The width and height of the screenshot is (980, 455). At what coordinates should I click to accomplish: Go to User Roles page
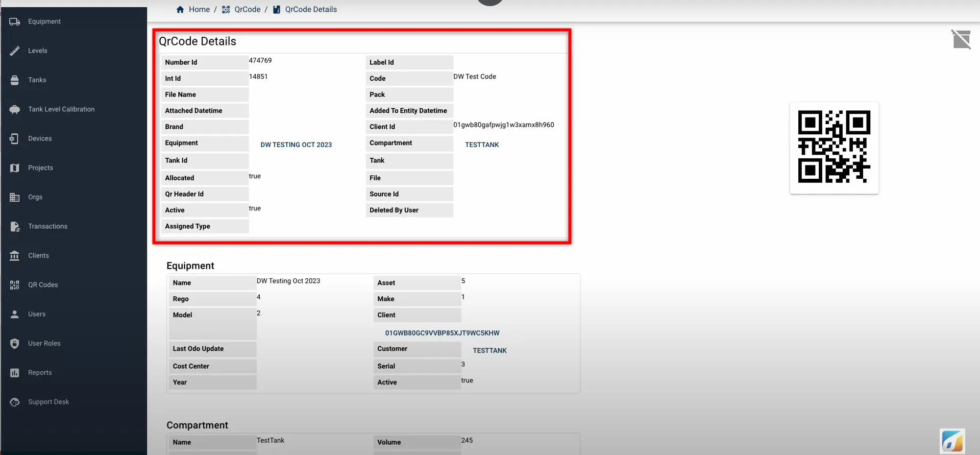(44, 343)
